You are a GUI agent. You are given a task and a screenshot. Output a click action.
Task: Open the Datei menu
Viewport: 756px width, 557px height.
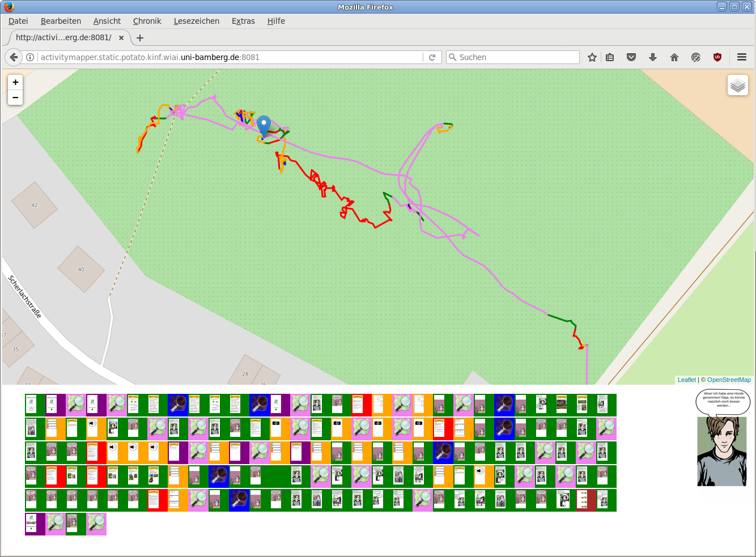(18, 21)
